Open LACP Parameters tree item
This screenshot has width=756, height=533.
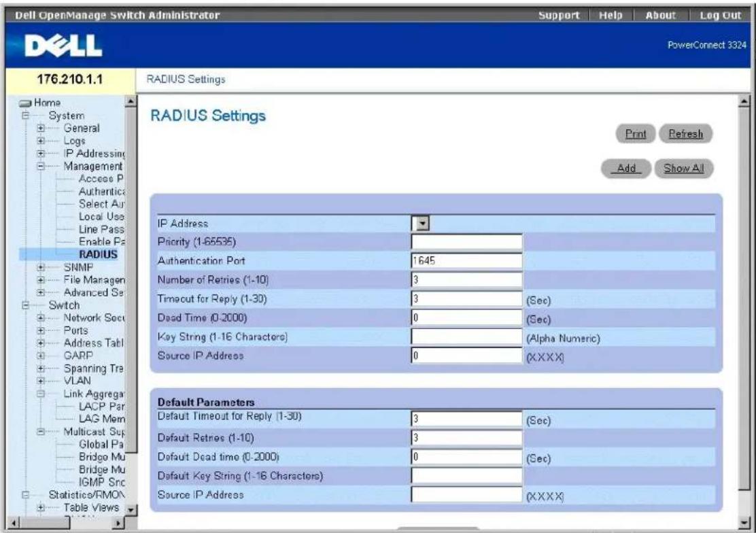pyautogui.click(x=101, y=406)
